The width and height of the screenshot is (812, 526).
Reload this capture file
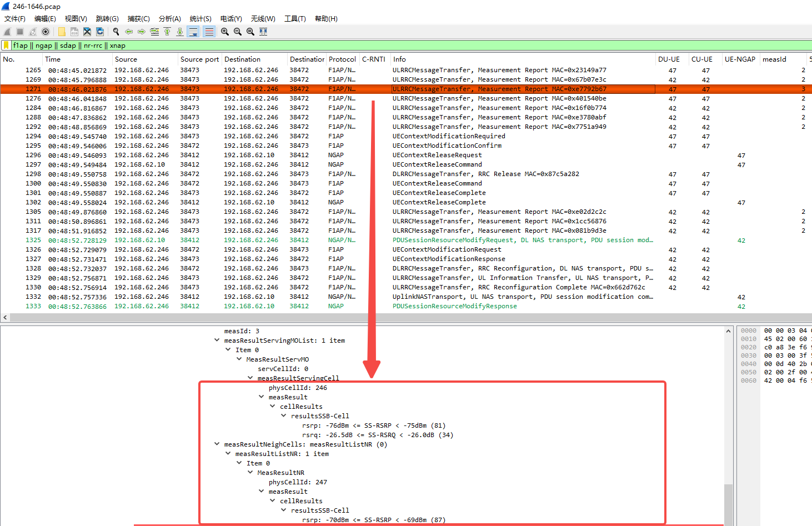click(100, 32)
